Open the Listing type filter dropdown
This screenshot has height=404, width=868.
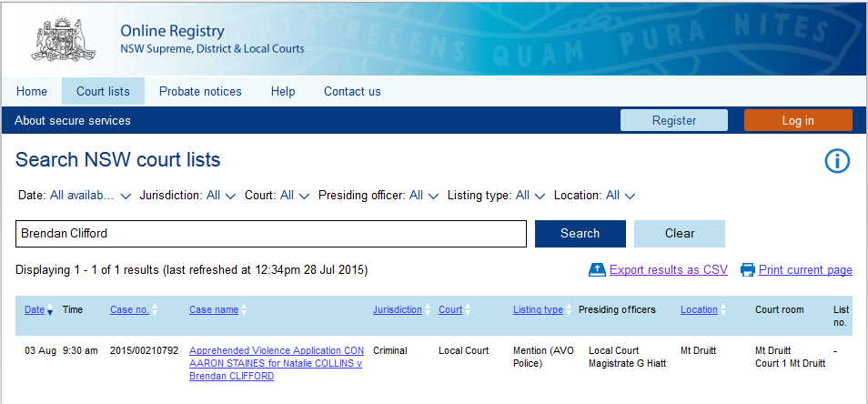pyautogui.click(x=539, y=196)
